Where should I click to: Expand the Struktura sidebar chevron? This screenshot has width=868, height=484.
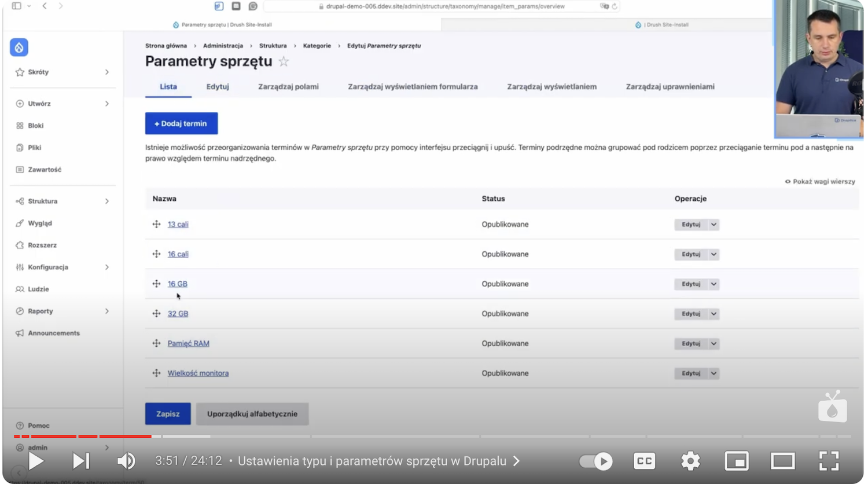pos(107,201)
